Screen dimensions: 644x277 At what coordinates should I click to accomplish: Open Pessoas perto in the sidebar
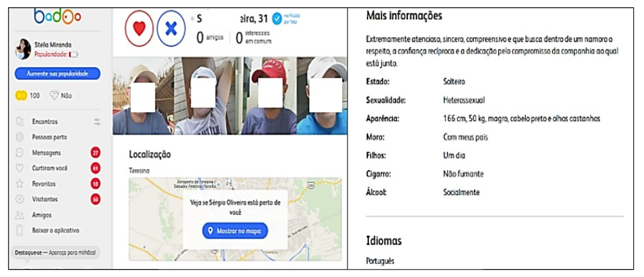(51, 137)
